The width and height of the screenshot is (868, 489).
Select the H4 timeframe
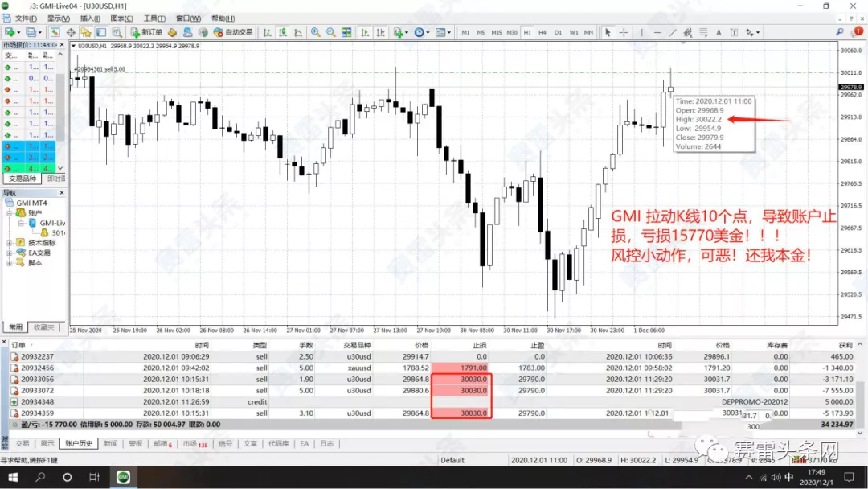point(542,33)
